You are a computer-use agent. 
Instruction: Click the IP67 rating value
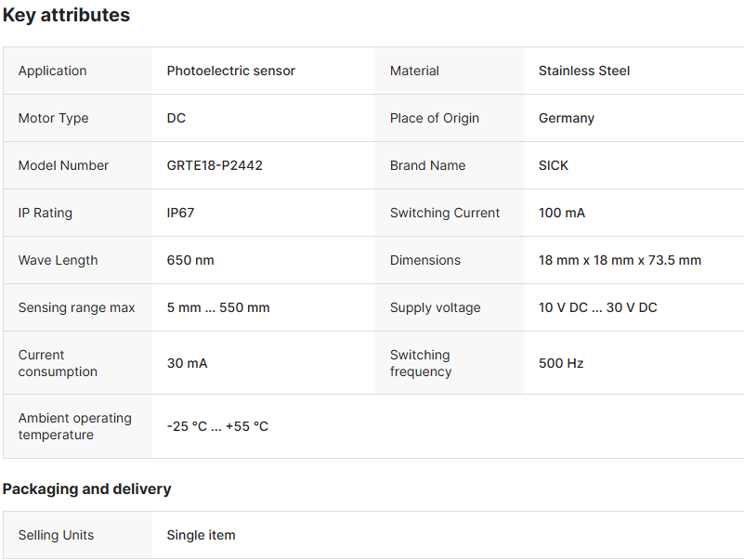[x=180, y=213]
